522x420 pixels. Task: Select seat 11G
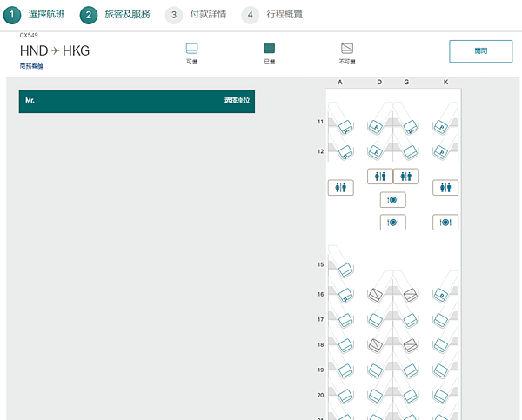(411, 127)
